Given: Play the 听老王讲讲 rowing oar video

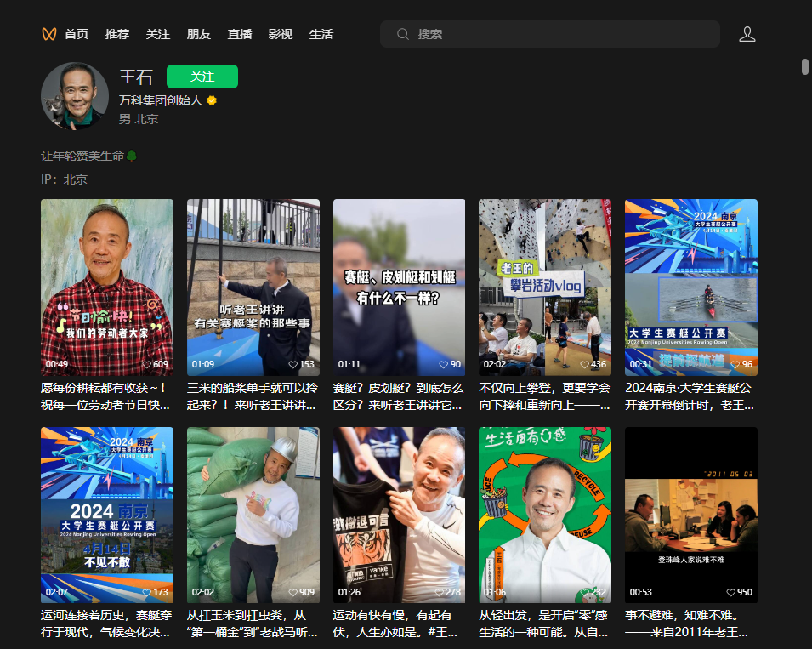Looking at the screenshot, I should pyautogui.click(x=253, y=287).
